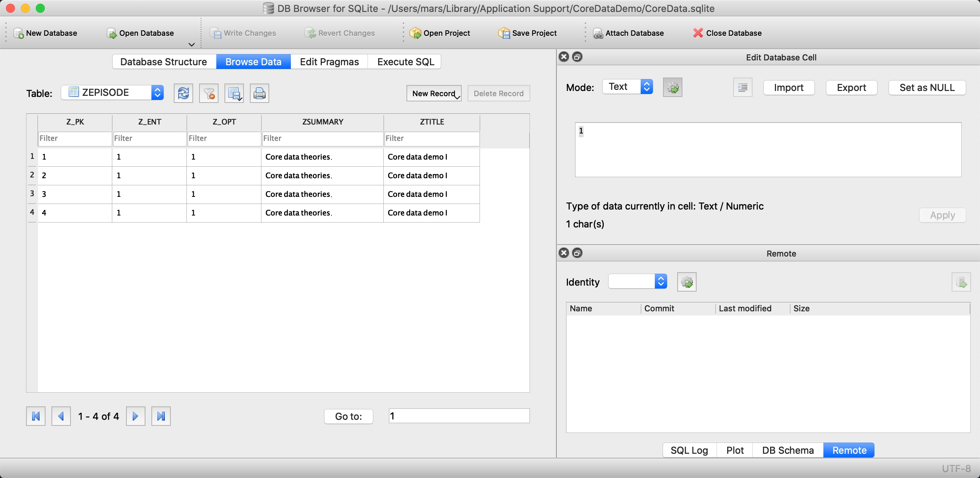Click the Z_ENT filter field
The height and width of the screenshot is (478, 980).
coord(150,139)
